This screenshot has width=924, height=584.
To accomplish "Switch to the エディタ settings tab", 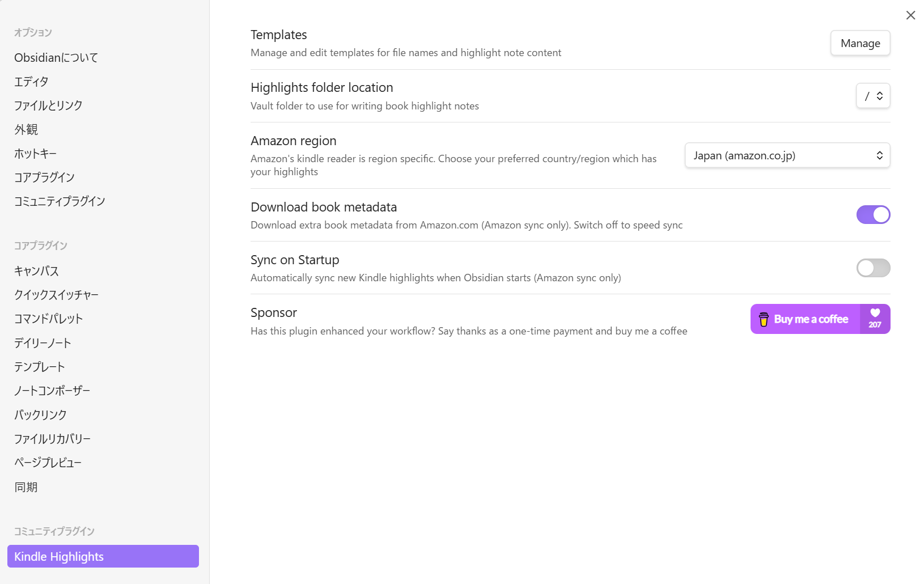I will (x=32, y=82).
